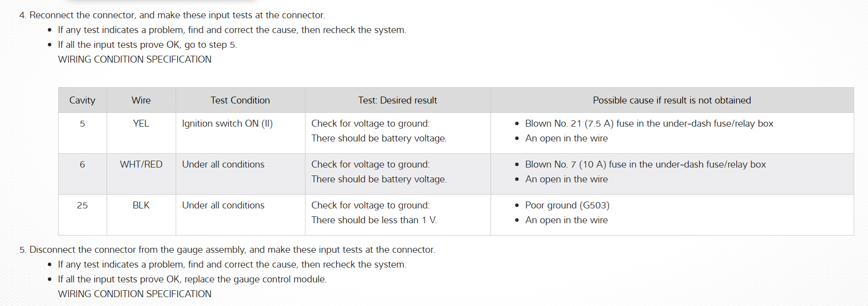Click step 5 "Disconnect the connector" instruction
868x306 pixels.
232,250
